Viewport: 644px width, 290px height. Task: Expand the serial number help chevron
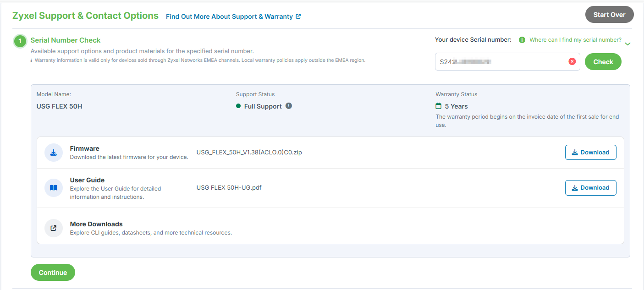pyautogui.click(x=627, y=44)
